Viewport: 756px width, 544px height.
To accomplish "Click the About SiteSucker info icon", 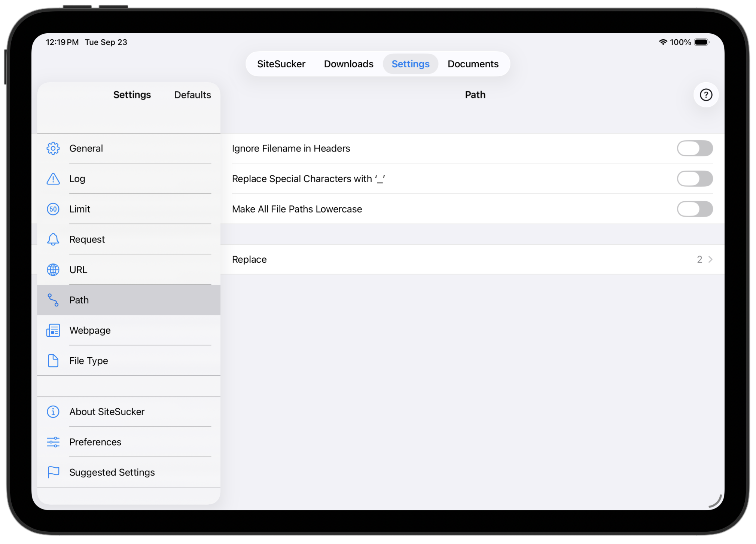I will [53, 412].
